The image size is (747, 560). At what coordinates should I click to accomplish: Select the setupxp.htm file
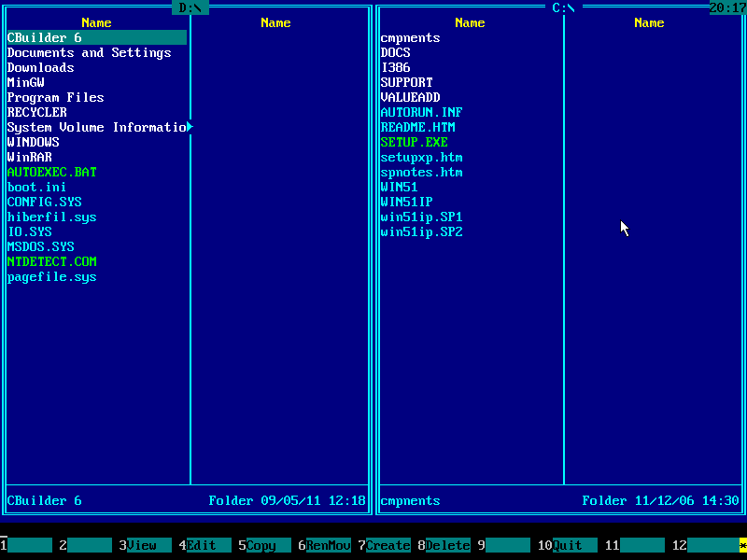[x=422, y=157]
